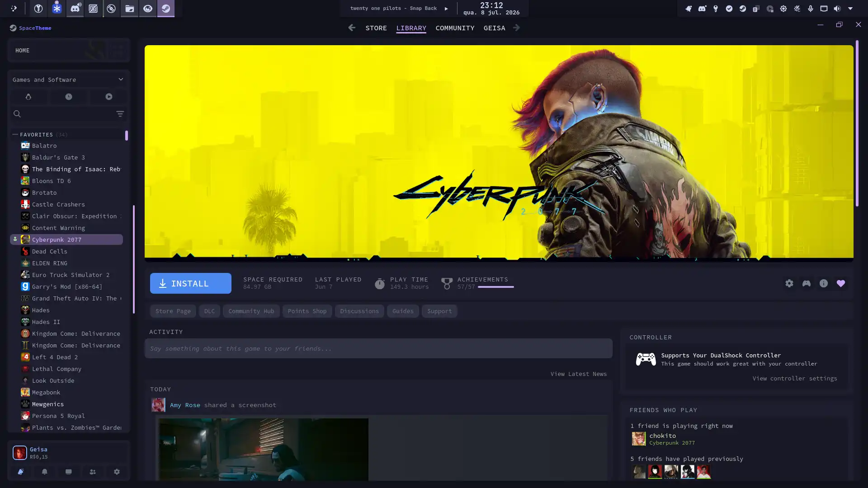Open the Achievements trophy icon

coord(447,283)
